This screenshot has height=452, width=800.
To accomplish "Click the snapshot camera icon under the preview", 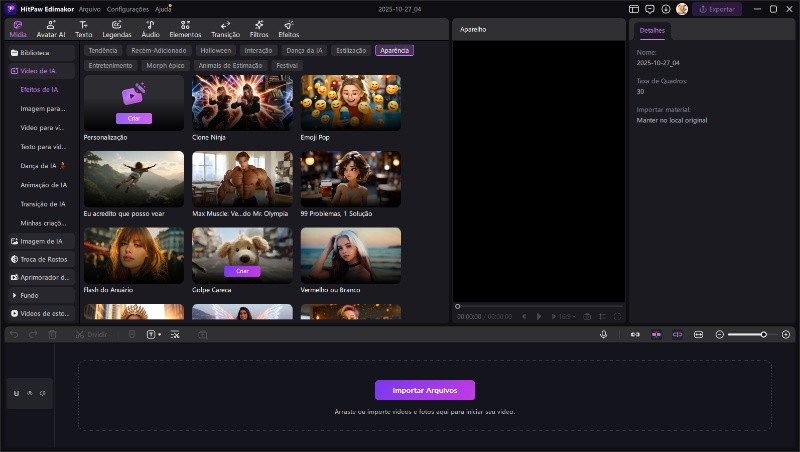I will pyautogui.click(x=587, y=316).
